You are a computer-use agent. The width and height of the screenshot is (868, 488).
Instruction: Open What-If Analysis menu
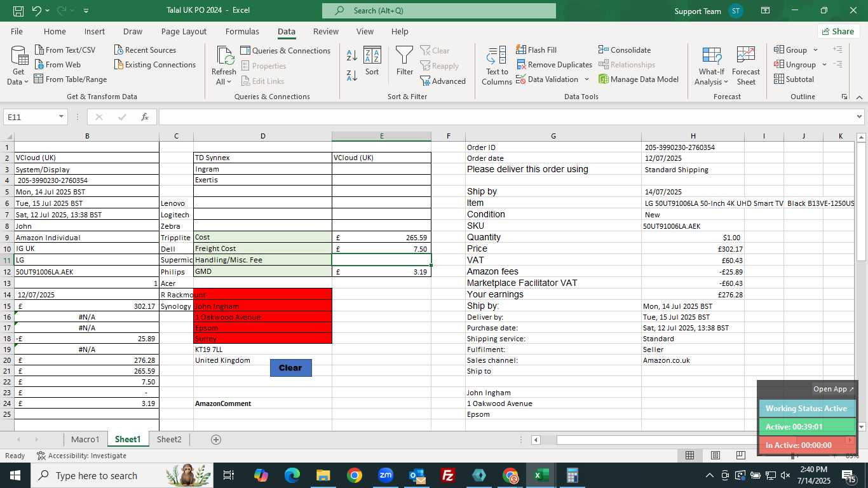(x=712, y=66)
